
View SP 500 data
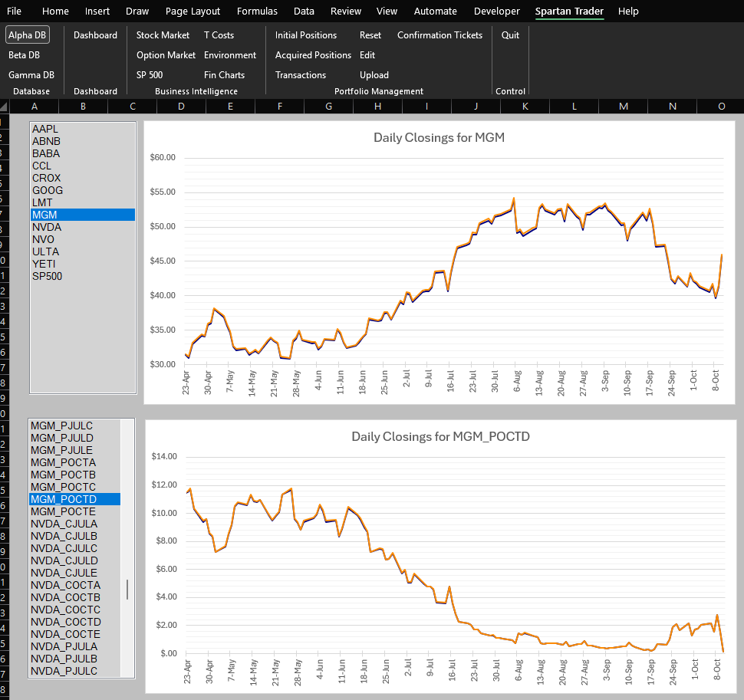pyautogui.click(x=148, y=74)
